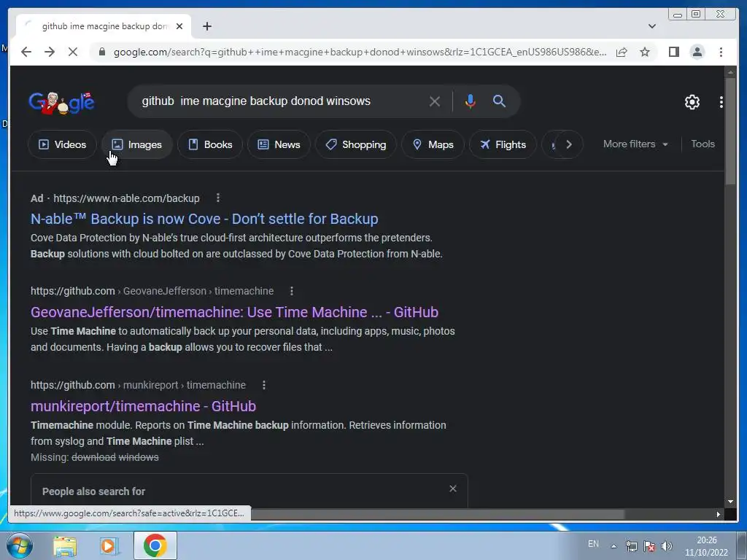Switch to Books results

coord(210,144)
